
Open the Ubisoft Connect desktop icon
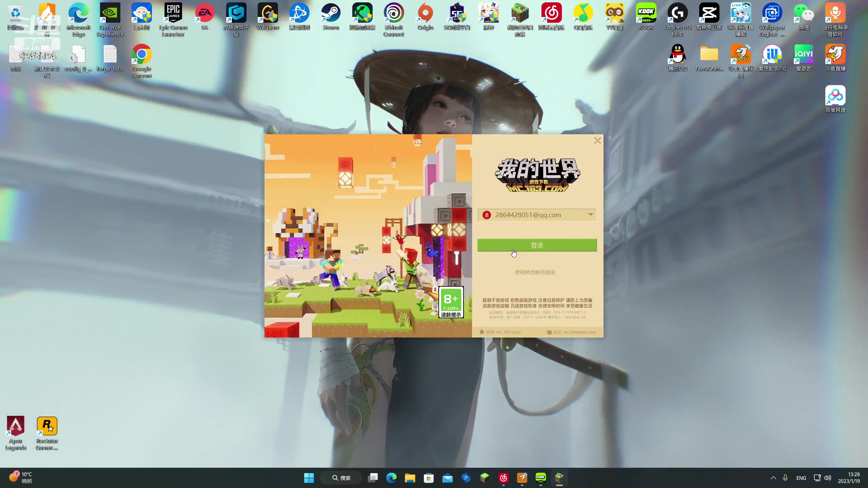click(x=394, y=20)
